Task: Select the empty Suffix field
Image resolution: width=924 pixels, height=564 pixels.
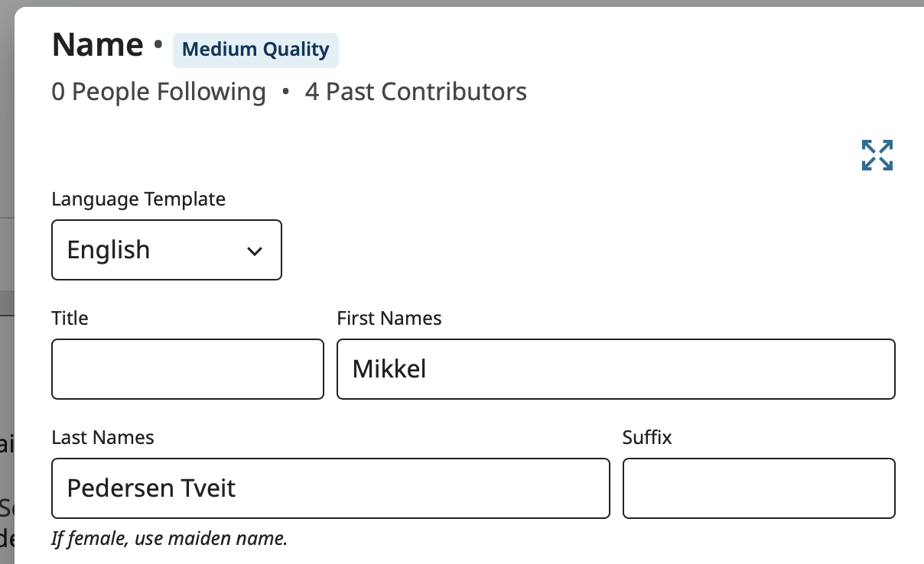Action: click(758, 488)
